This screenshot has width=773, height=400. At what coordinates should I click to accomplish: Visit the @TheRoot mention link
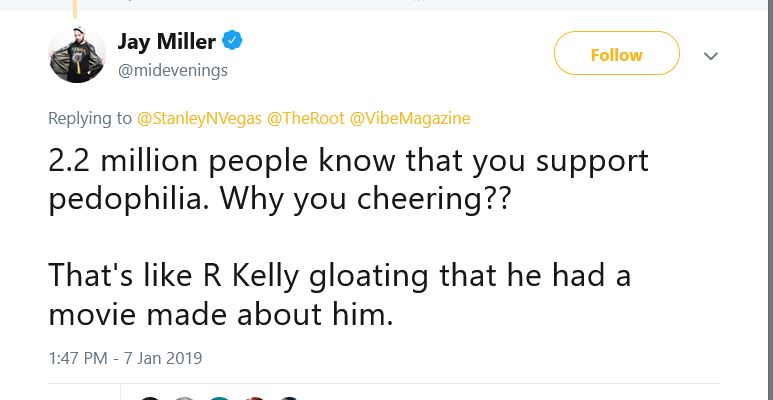point(305,118)
